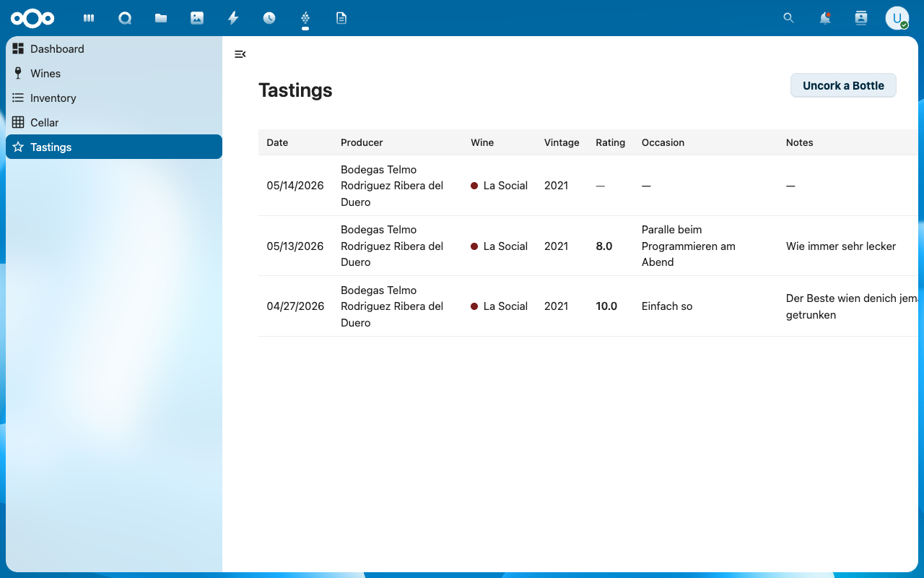Click La Social in 05/13/2026 row
This screenshot has height=578, width=924.
(x=505, y=246)
